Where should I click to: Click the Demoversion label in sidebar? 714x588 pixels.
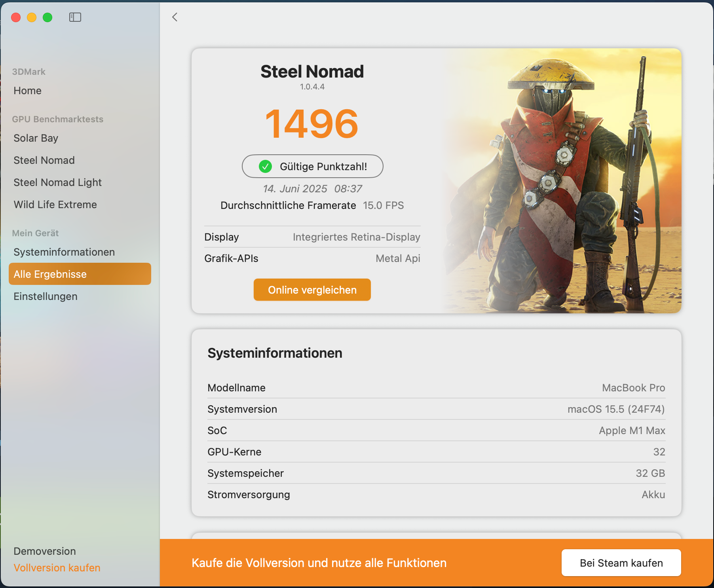coord(45,551)
